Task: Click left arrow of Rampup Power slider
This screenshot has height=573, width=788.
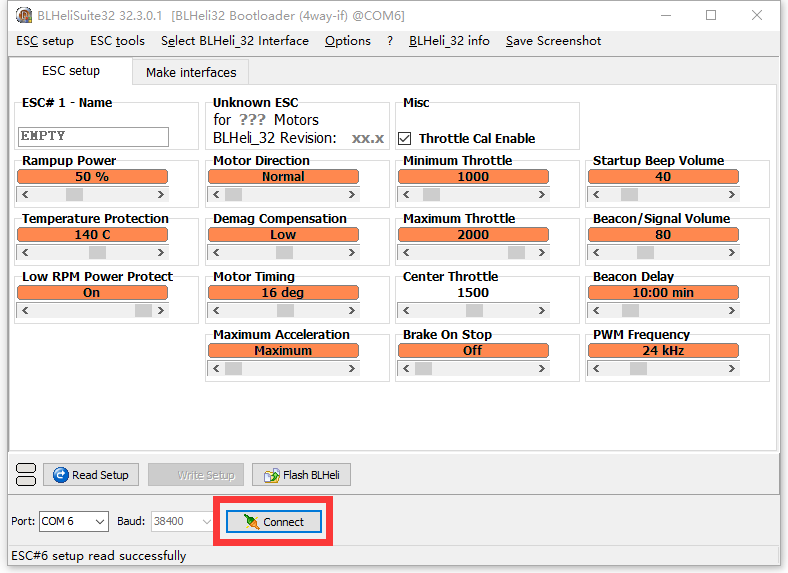Action: [x=25, y=195]
